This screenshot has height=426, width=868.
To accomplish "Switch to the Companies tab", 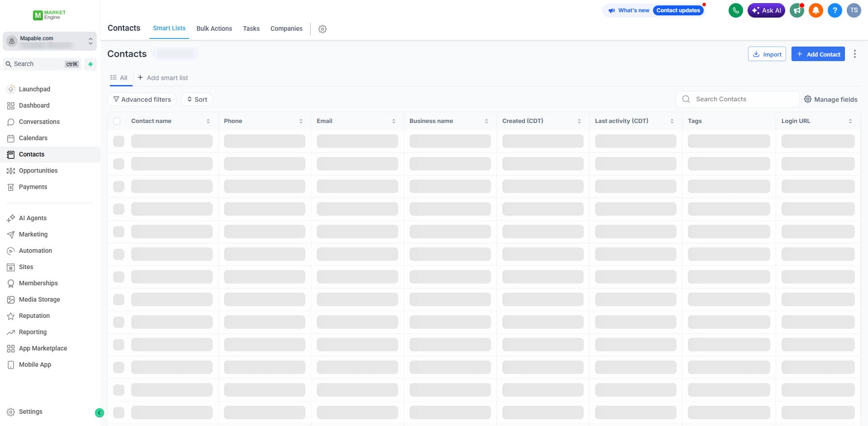I will pyautogui.click(x=286, y=28).
